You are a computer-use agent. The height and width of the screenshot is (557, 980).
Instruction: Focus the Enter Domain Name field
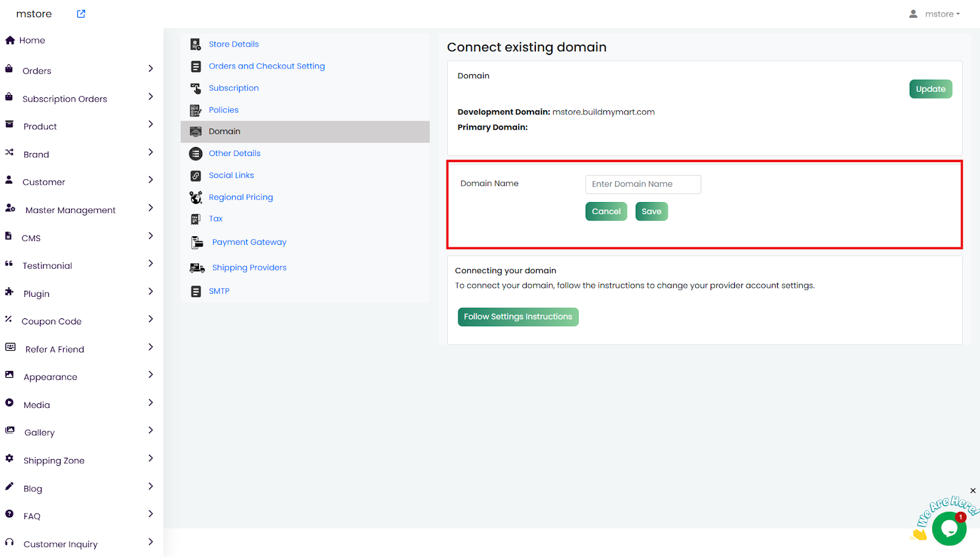point(643,184)
